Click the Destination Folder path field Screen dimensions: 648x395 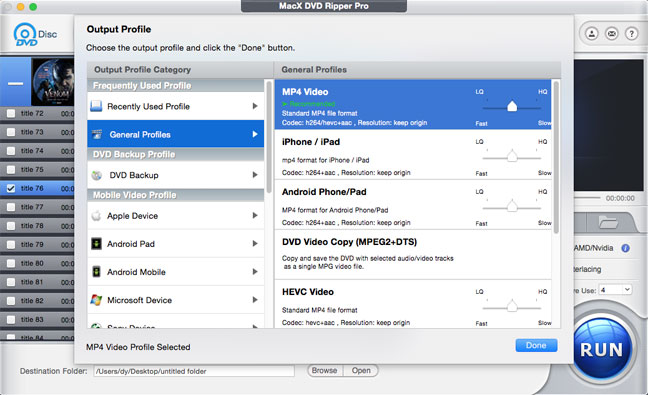(194, 371)
